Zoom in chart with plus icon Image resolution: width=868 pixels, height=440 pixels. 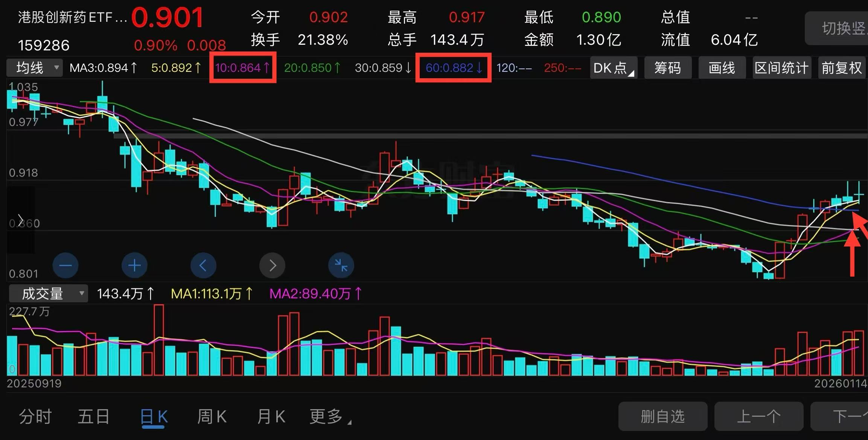tap(134, 266)
